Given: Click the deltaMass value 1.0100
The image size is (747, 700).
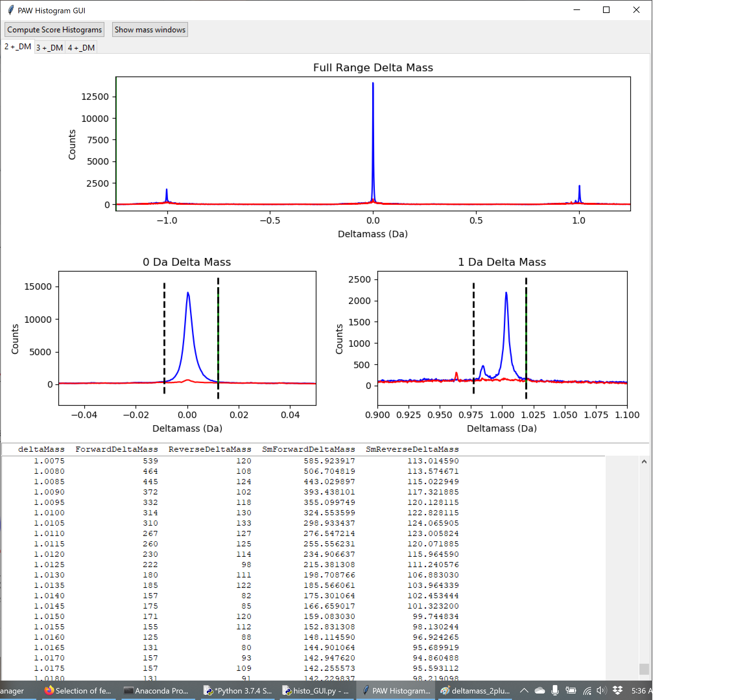Looking at the screenshot, I should [49, 513].
